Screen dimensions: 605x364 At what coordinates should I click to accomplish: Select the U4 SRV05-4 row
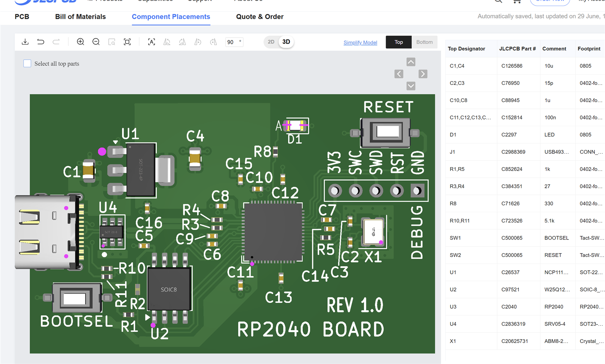(525, 324)
